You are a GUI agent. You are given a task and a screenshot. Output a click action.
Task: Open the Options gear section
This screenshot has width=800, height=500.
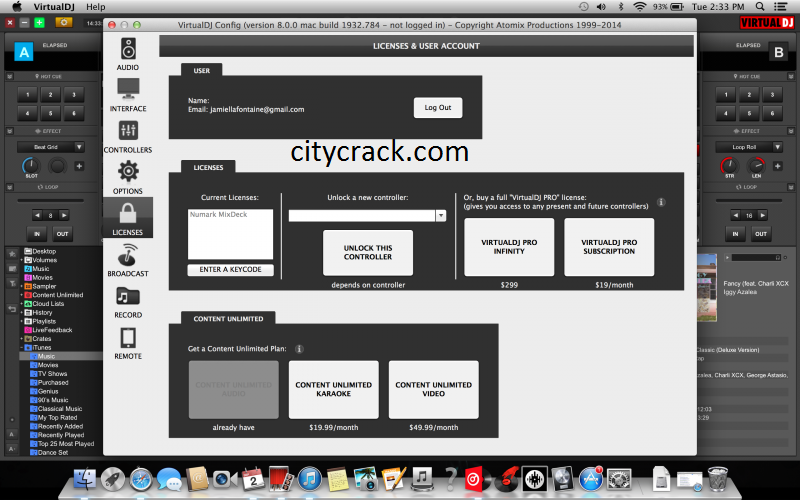pos(128,178)
